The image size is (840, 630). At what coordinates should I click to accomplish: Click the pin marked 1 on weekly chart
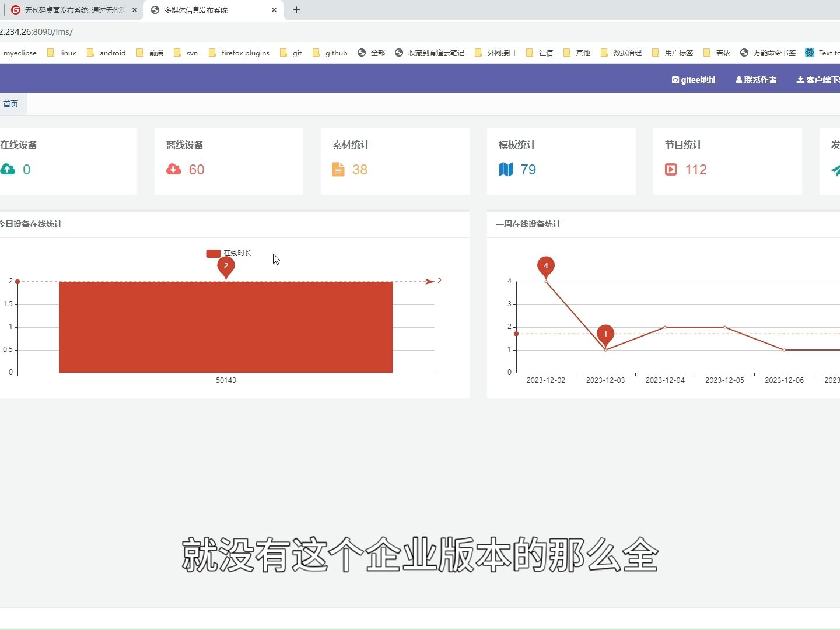tap(605, 335)
